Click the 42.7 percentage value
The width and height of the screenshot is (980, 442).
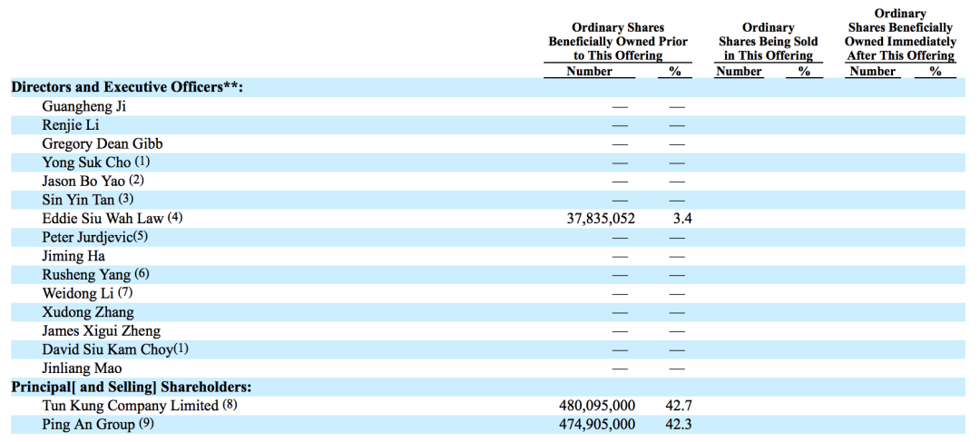click(x=680, y=406)
